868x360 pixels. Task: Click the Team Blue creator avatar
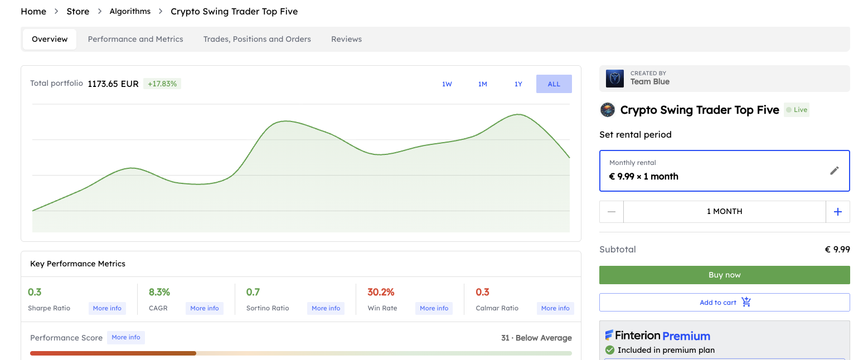pyautogui.click(x=614, y=79)
